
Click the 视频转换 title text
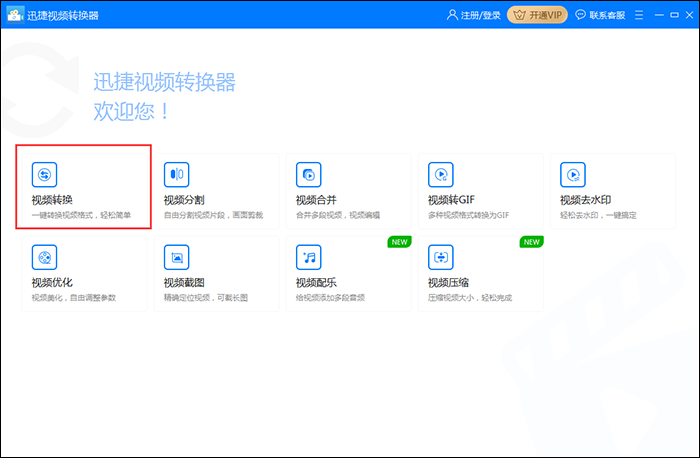(x=52, y=200)
